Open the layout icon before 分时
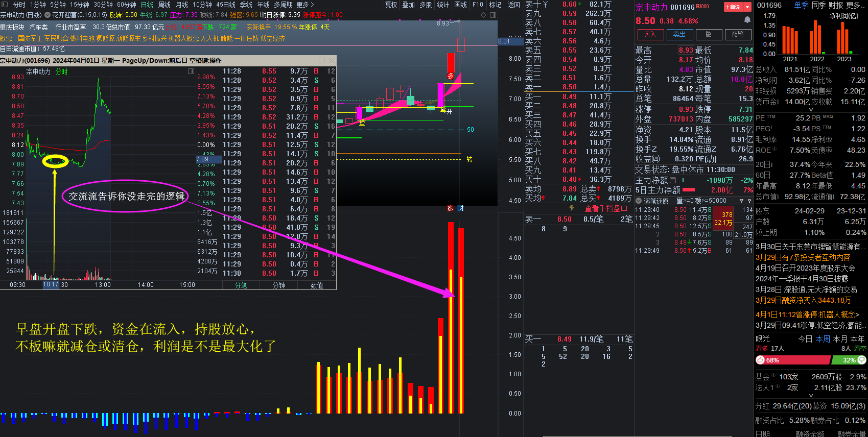Viewport: 868px width, 437px height. [x=5, y=5]
